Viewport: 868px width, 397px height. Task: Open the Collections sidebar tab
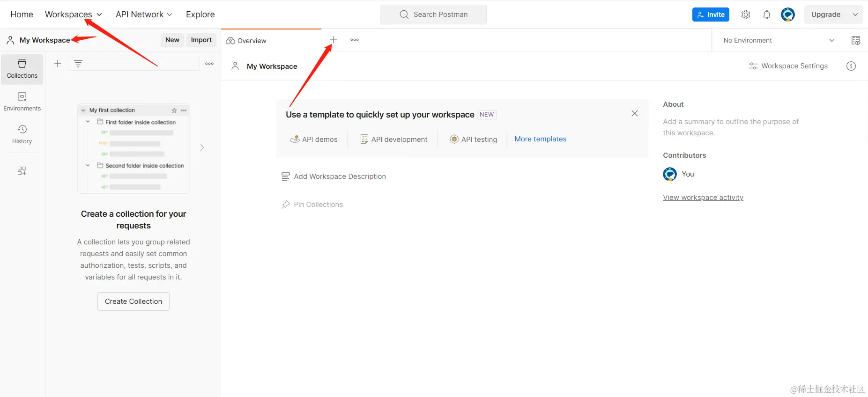pos(22,69)
